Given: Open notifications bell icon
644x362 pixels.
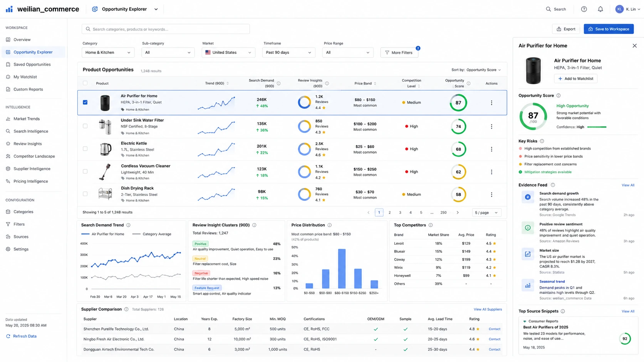Looking at the screenshot, I should (x=600, y=9).
